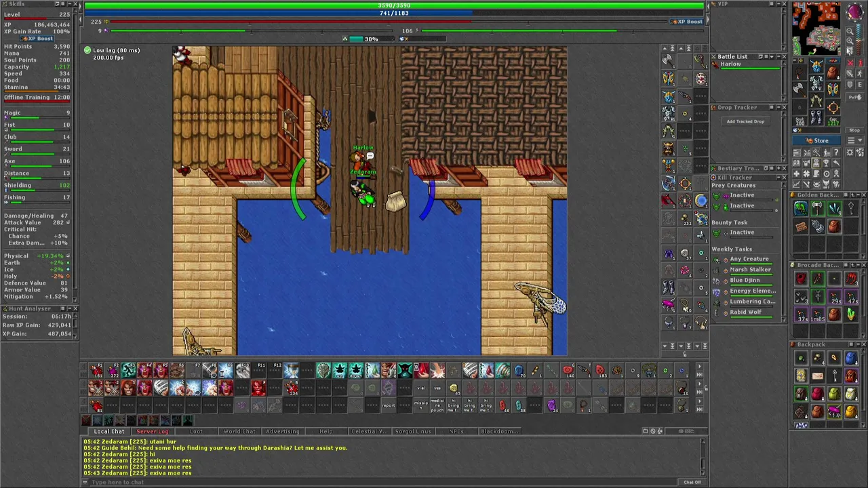Minimize the Bestiary Tracker panel
The height and width of the screenshot is (488, 868).
(778, 169)
